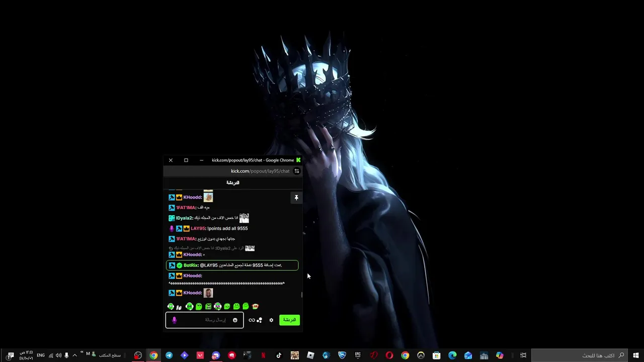Viewport: 644px width, 362px height.
Task: Switch to the active Google Chrome taskbar icon
Action: click(x=153, y=355)
